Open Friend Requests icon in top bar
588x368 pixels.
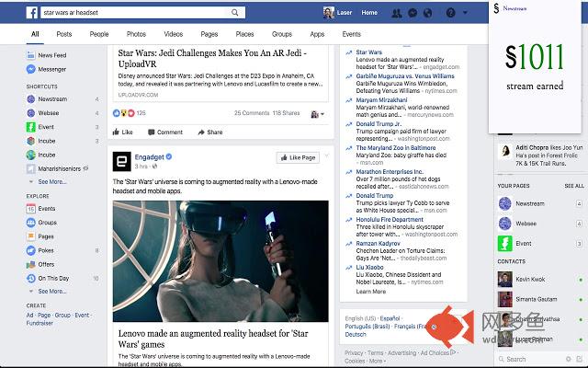(x=396, y=13)
